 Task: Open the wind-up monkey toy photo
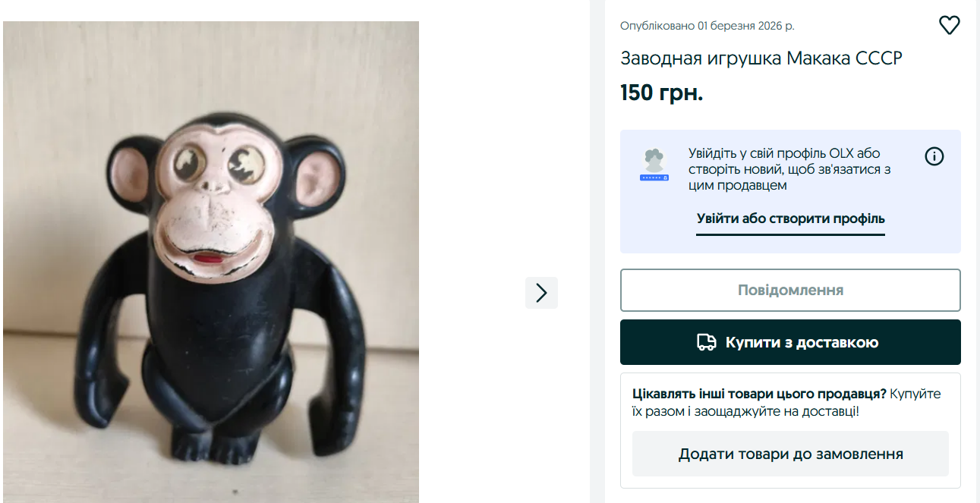211,262
